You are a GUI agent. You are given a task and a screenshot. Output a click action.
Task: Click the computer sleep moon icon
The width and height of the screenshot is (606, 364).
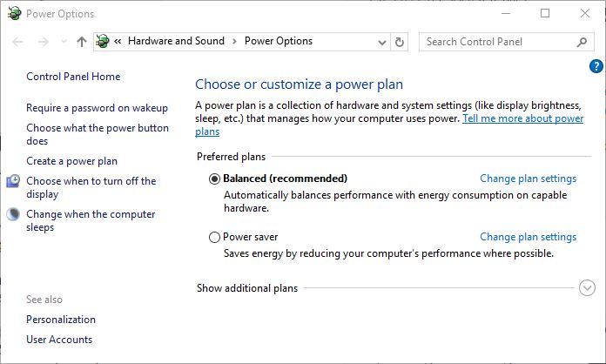13,214
